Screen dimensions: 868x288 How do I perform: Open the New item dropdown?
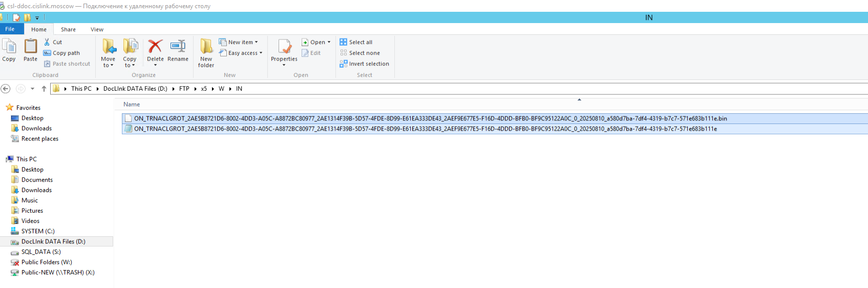[x=239, y=42]
